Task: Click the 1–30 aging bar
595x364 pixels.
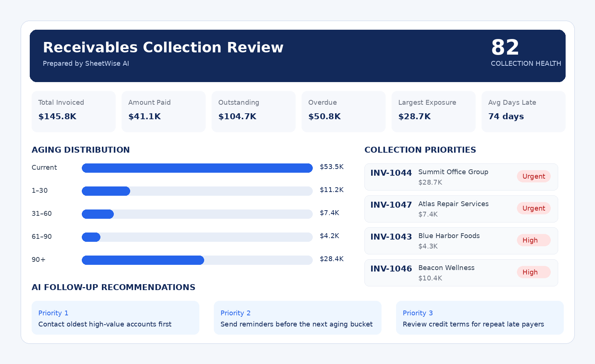Action: pos(197,191)
